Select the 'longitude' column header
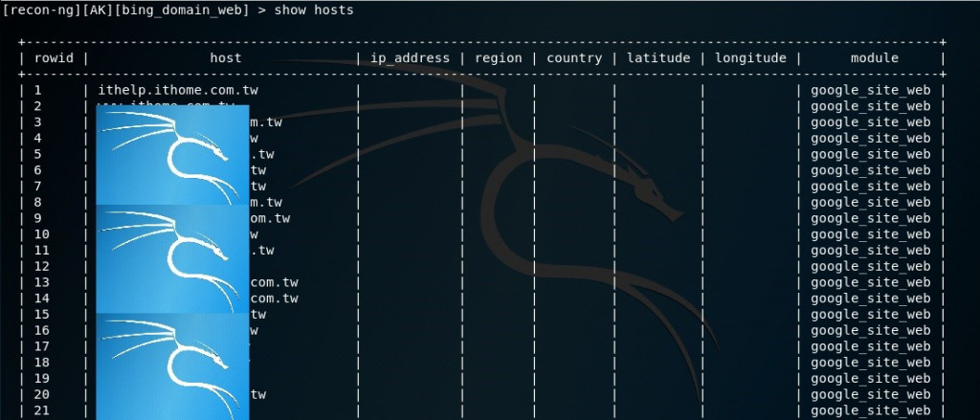The height and width of the screenshot is (420, 980). pos(750,58)
